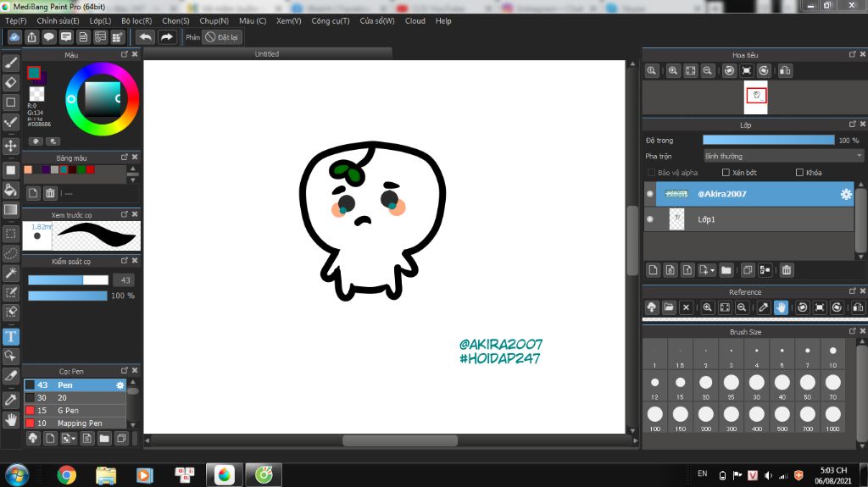The image size is (868, 487).
Task: Select eyedropper in Reference panel
Action: [x=764, y=307]
